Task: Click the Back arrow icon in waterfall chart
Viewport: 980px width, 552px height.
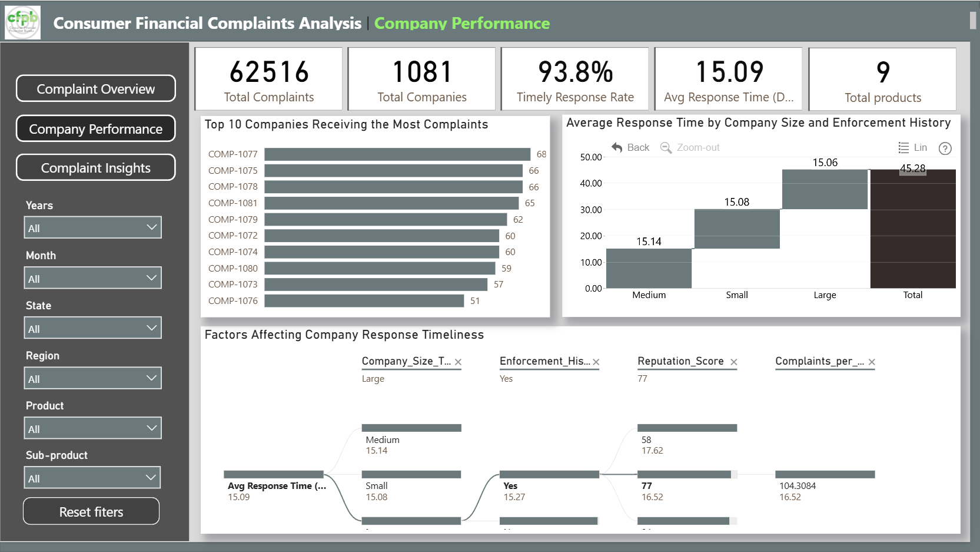Action: [x=617, y=147]
